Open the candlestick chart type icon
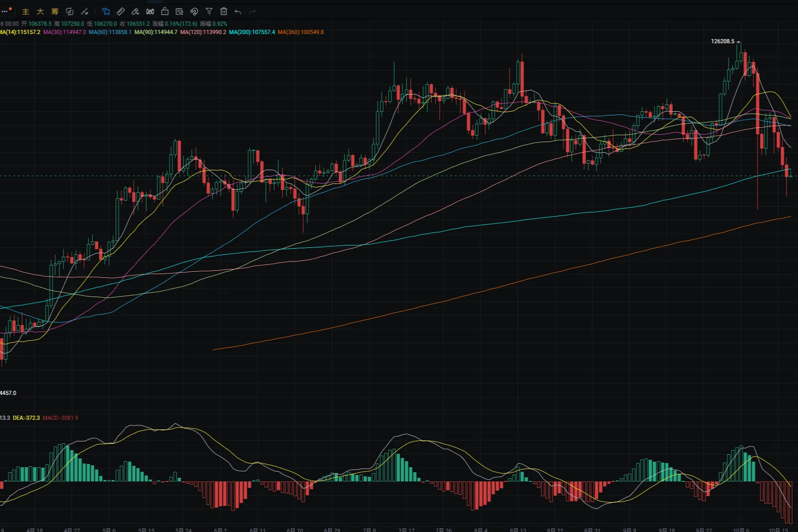This screenshot has height=532, width=798. pos(150,11)
